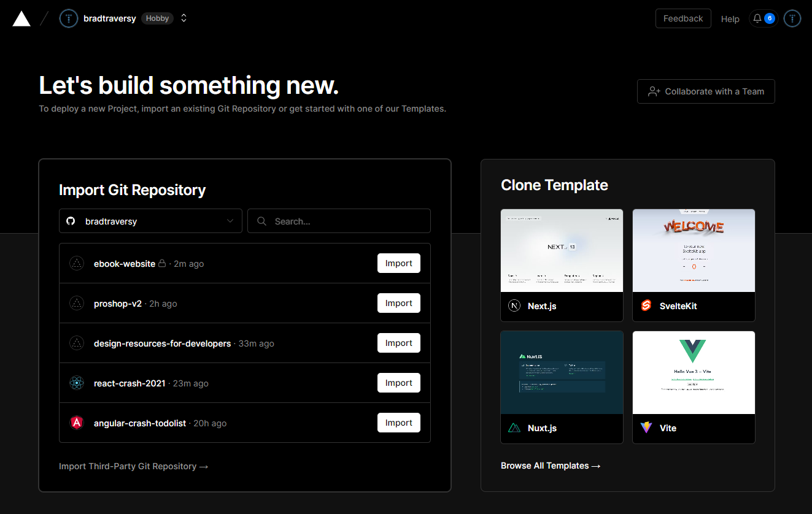
Task: Click the private lock icon on ebook-website
Action: 162,264
